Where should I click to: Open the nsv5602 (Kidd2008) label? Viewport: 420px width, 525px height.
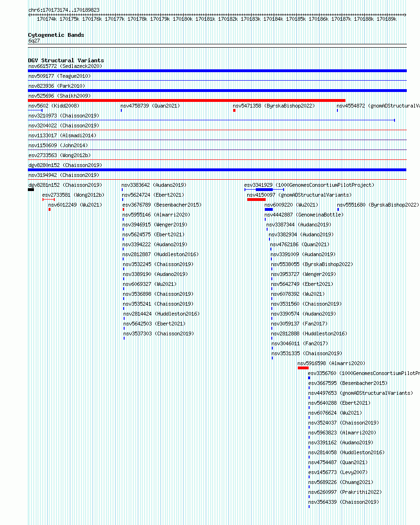coord(54,106)
